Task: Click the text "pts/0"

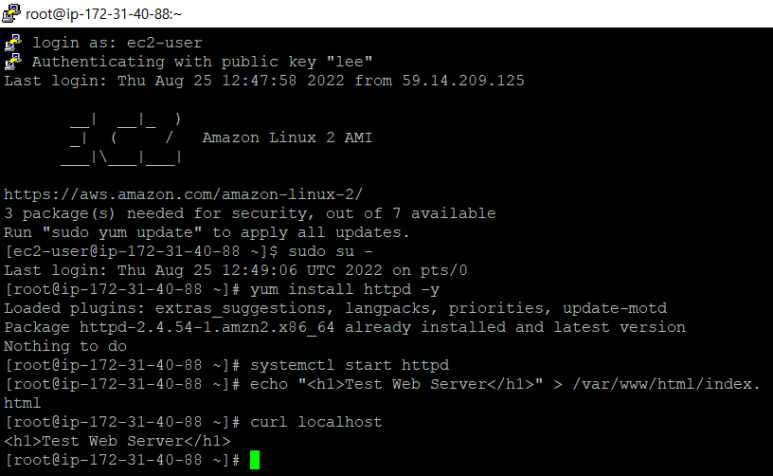Action: (444, 270)
